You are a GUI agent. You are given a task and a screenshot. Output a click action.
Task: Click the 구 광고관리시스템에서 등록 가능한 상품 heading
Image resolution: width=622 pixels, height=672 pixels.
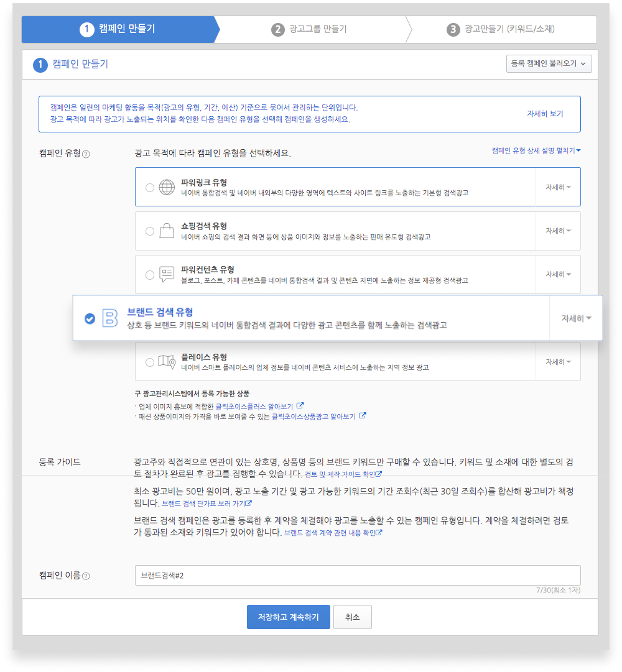[x=192, y=394]
